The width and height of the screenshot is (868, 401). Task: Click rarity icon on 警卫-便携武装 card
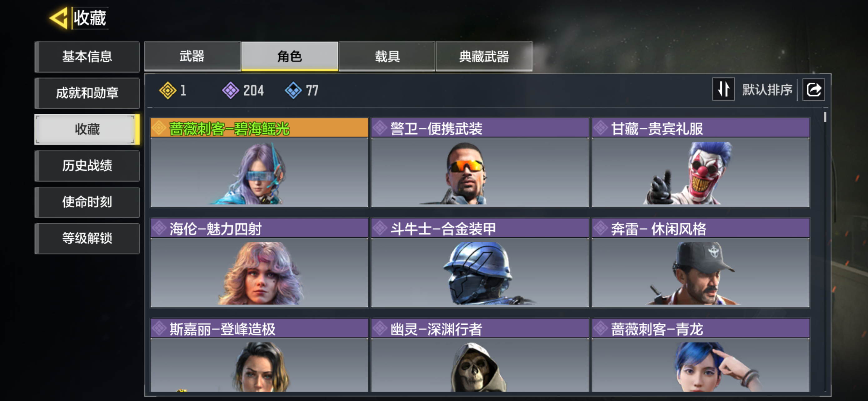coord(380,128)
